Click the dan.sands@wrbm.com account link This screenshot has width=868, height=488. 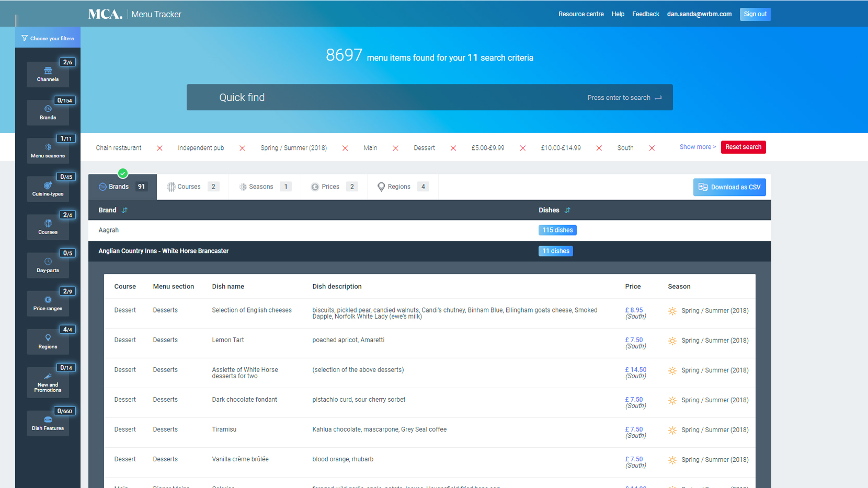click(699, 14)
